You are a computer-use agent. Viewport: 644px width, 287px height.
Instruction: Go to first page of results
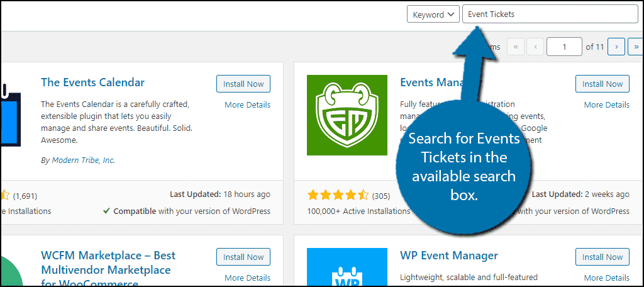(516, 47)
